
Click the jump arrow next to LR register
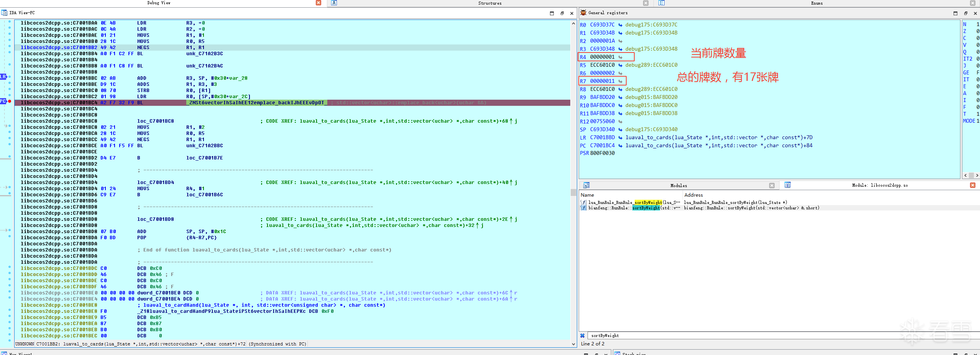click(620, 138)
